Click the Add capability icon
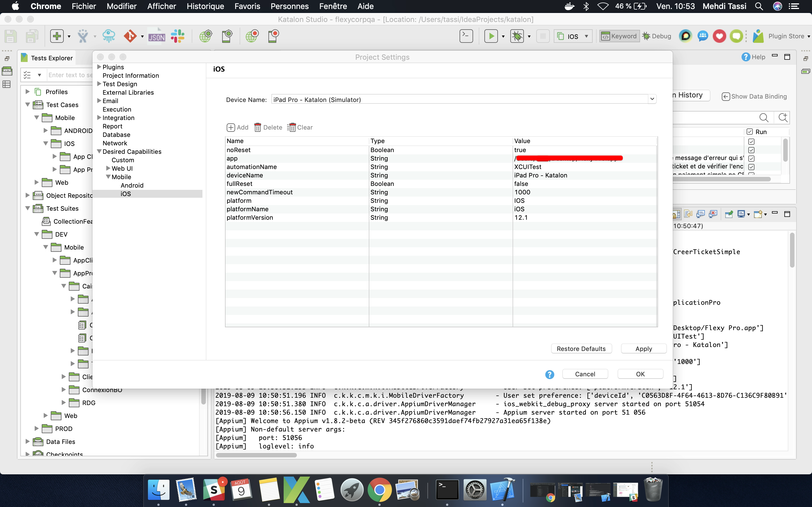The image size is (812, 507). [231, 127]
